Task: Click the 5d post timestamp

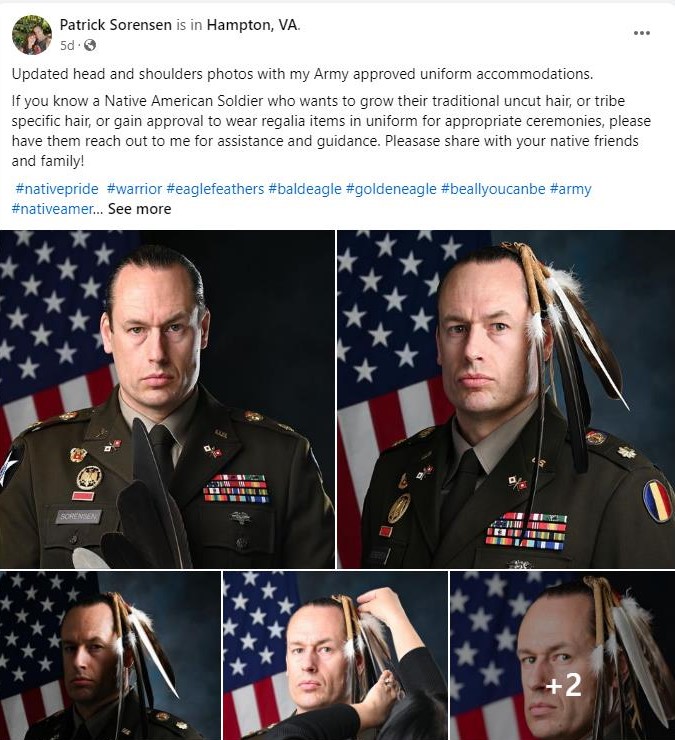Action: pyautogui.click(x=67, y=45)
